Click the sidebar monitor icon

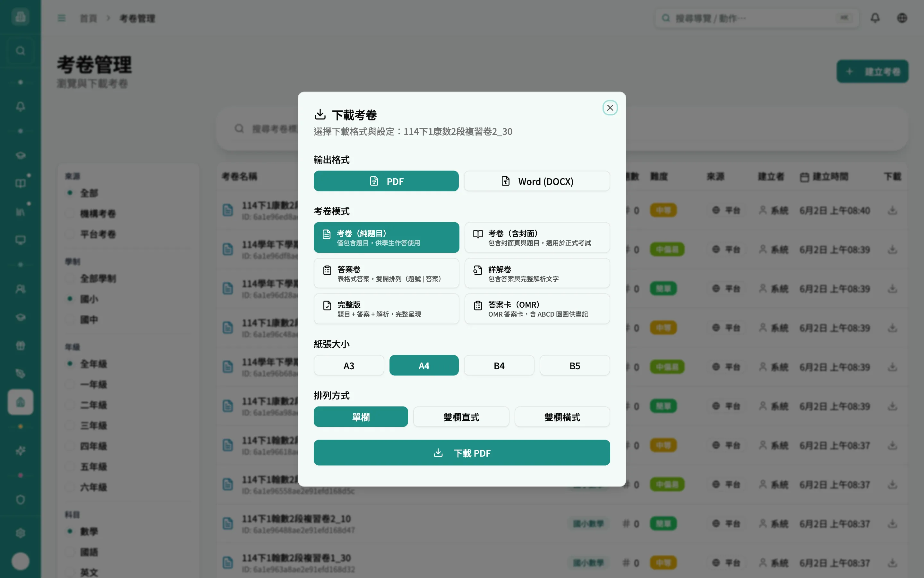pos(20,240)
